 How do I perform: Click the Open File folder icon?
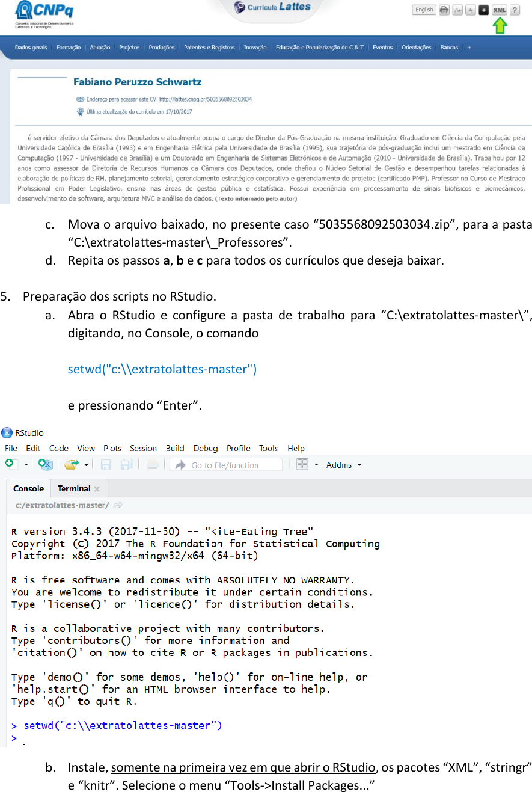[72, 464]
